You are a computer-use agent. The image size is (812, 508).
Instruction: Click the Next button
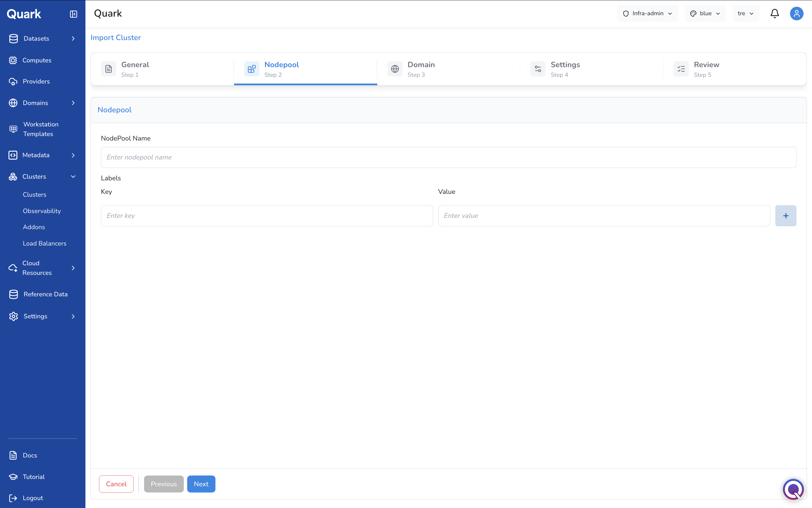click(201, 484)
